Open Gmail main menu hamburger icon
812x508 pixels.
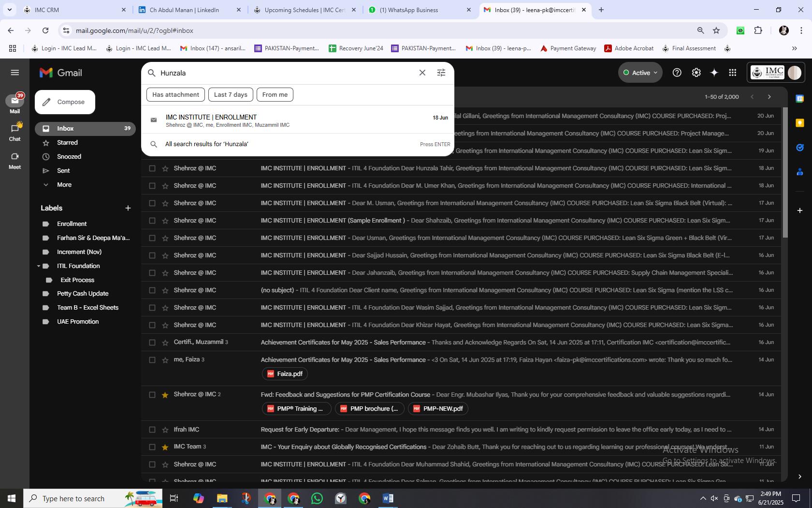pyautogui.click(x=14, y=73)
